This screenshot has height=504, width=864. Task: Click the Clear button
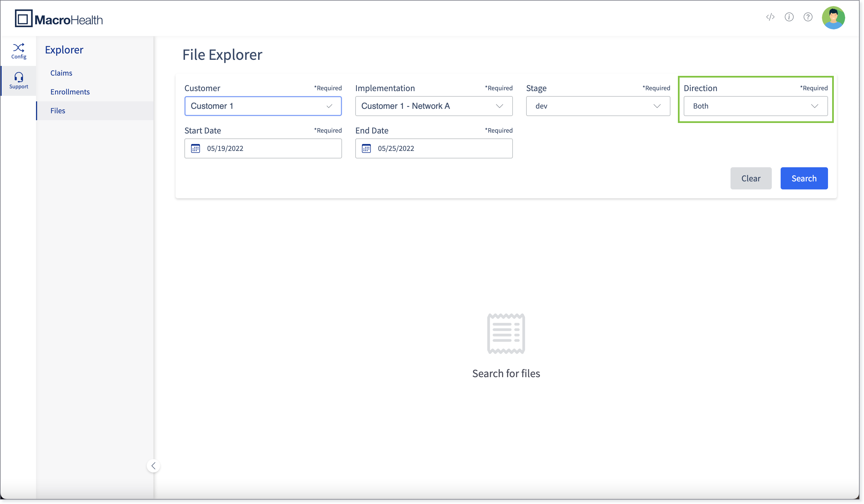tap(750, 178)
